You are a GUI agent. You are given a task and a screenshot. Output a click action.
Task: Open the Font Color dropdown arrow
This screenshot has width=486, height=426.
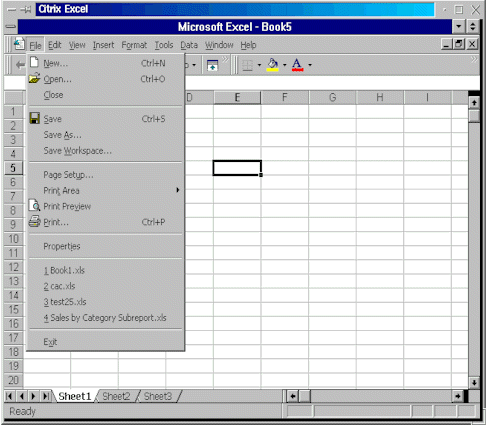click(x=310, y=65)
